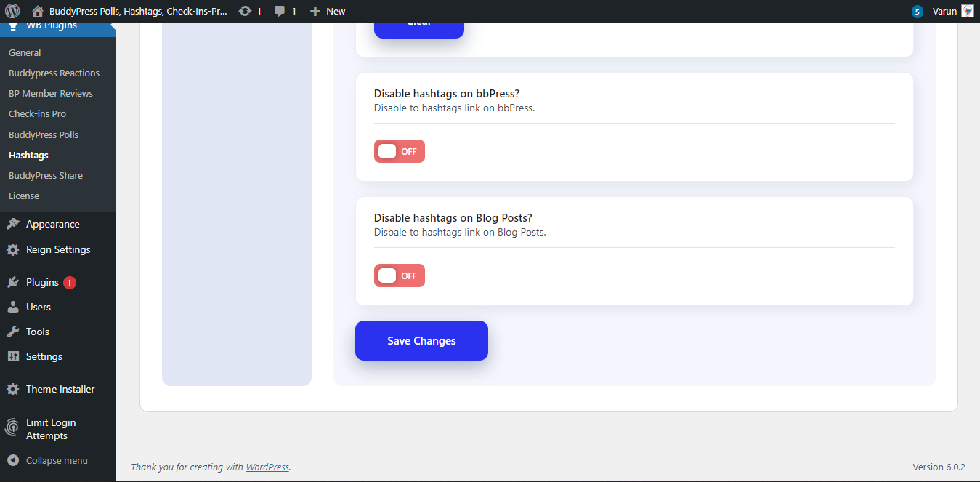Click Varun's profile avatar

pos(967,11)
